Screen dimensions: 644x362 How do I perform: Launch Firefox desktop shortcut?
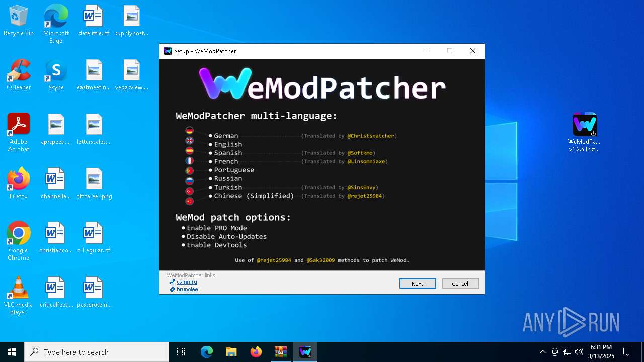(19, 184)
